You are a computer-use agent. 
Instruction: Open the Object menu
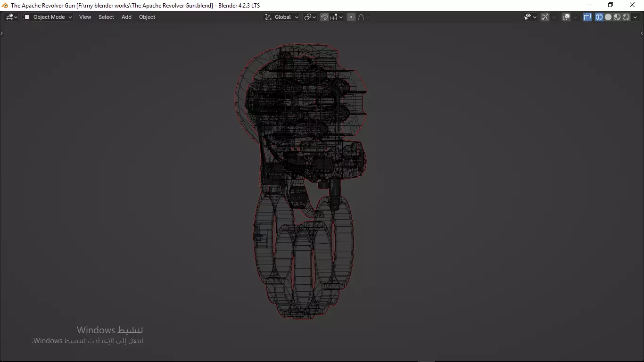(x=147, y=17)
